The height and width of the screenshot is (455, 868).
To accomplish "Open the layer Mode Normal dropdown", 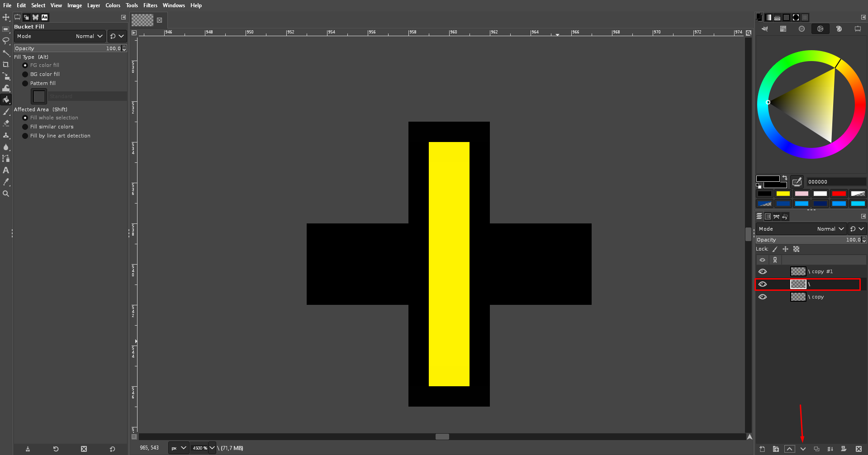I will pyautogui.click(x=801, y=229).
